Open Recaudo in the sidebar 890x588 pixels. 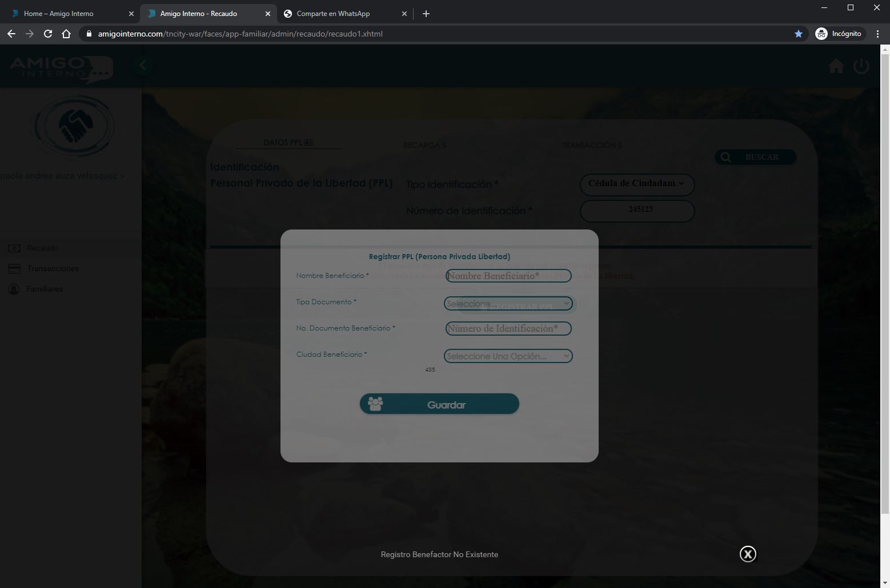(x=42, y=248)
